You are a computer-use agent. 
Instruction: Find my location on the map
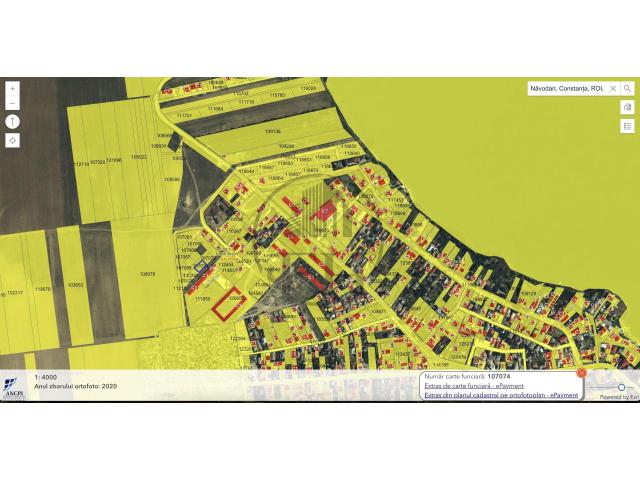[13, 140]
